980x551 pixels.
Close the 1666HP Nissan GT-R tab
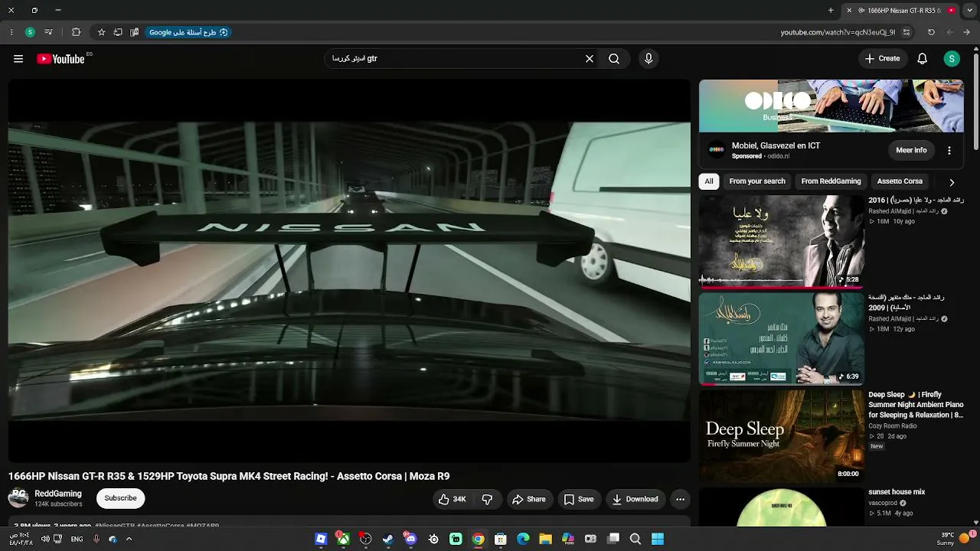point(848,11)
